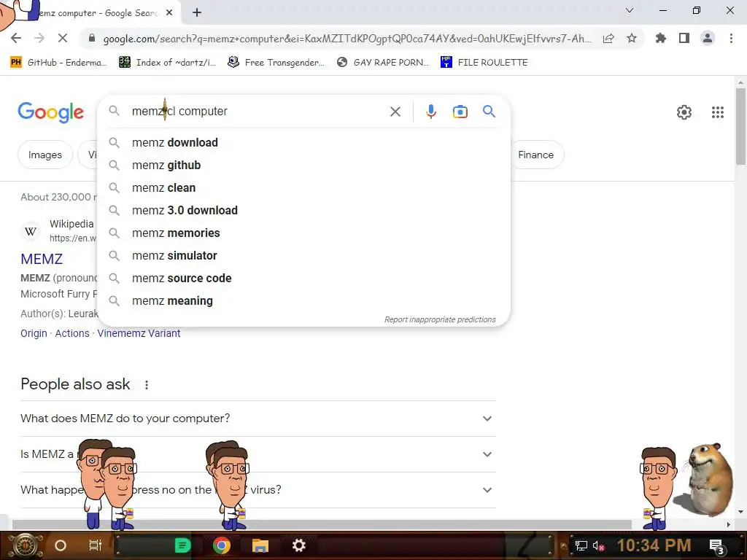Expand Is MEMZ question chevron

point(487,454)
